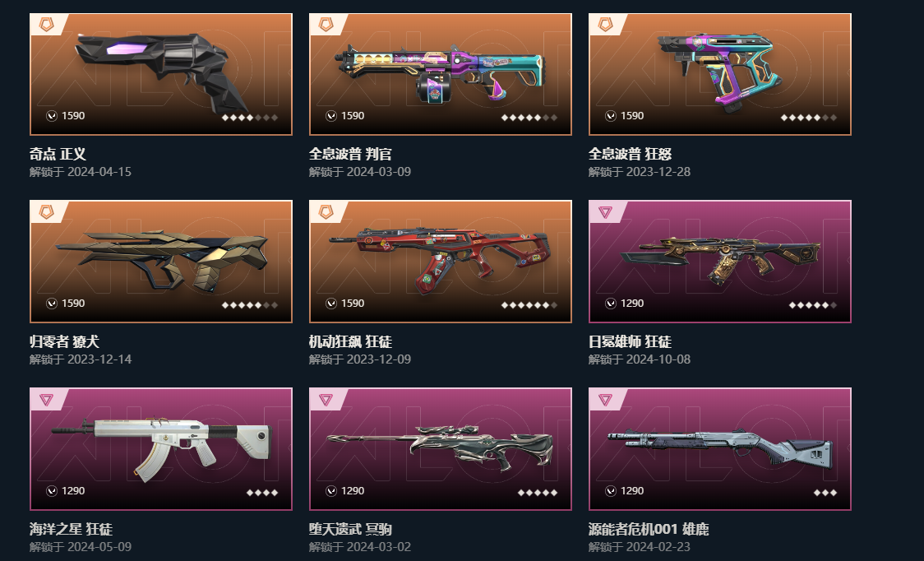Viewport: 924px width, 561px height.
Task: Click the 归零者 獠犬 title text
Action: click(64, 341)
